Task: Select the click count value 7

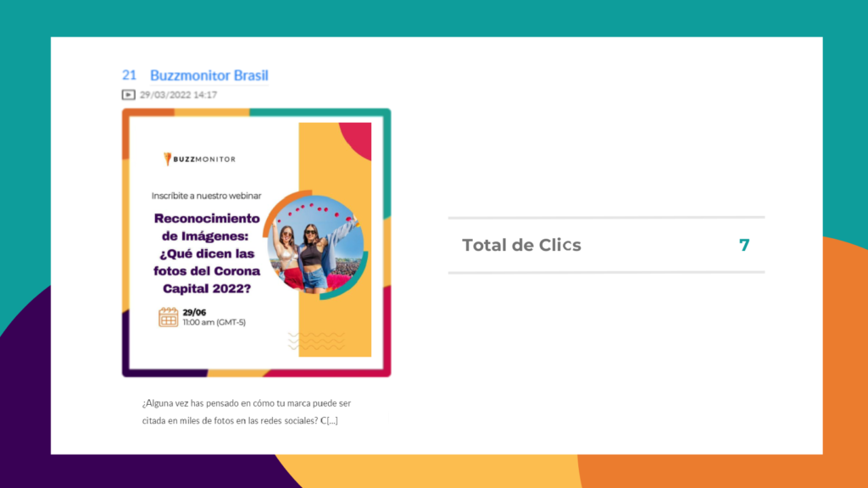Action: (744, 245)
